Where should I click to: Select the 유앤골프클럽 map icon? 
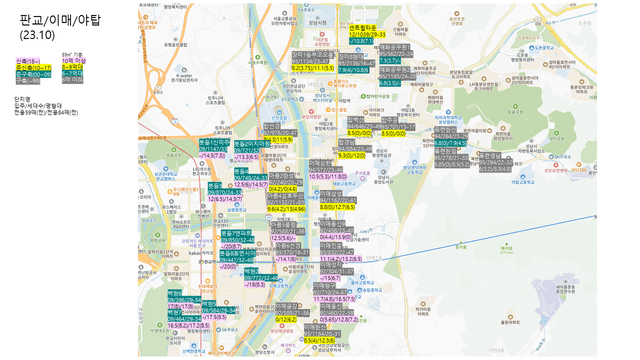[x=175, y=39]
